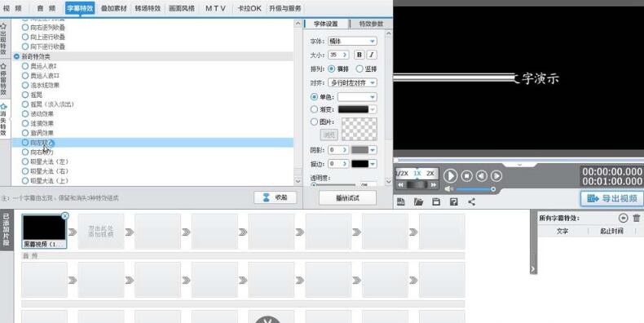644x323 pixels.
Task: Set playback speed to 1X
Action: [417, 174]
